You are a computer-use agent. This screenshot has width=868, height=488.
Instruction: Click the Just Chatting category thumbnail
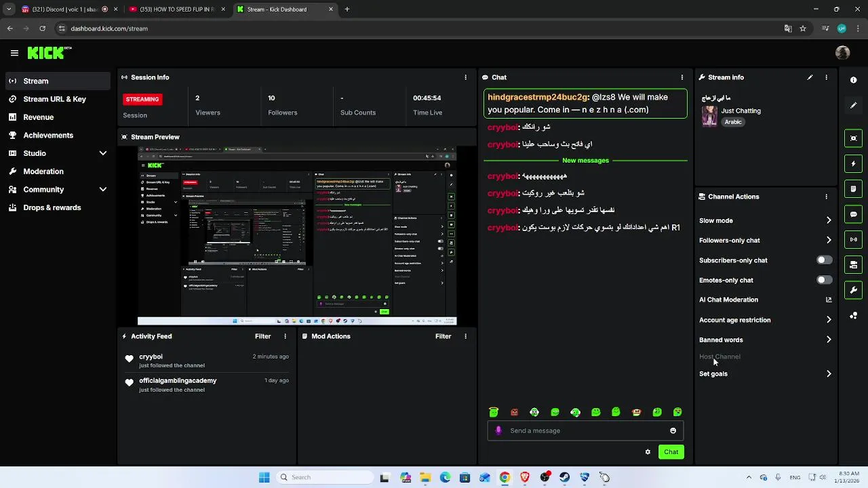(709, 116)
